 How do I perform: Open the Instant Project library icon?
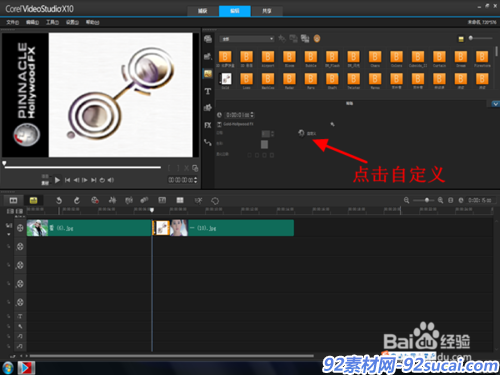pyautogui.click(x=208, y=56)
